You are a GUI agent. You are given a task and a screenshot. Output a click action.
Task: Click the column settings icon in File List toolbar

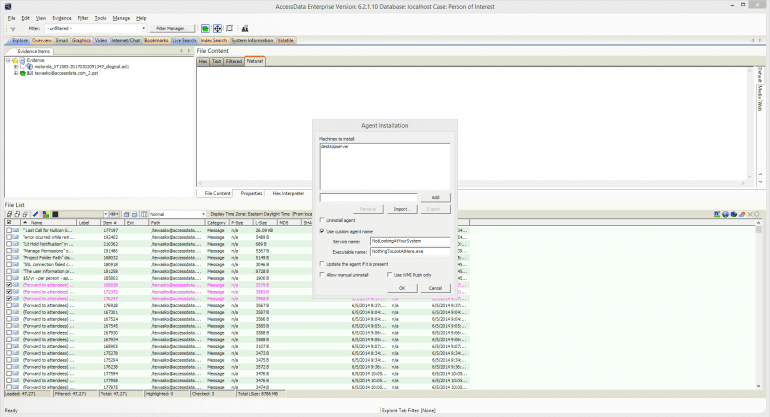coord(143,213)
